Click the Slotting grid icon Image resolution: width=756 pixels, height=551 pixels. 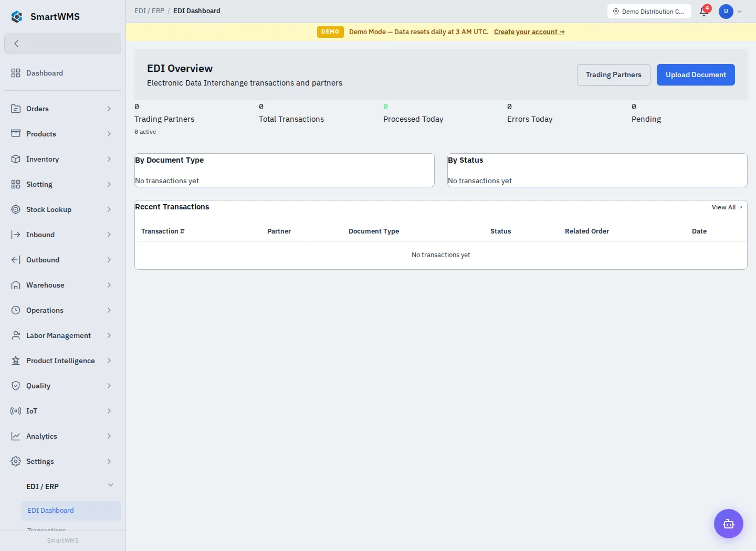[16, 184]
